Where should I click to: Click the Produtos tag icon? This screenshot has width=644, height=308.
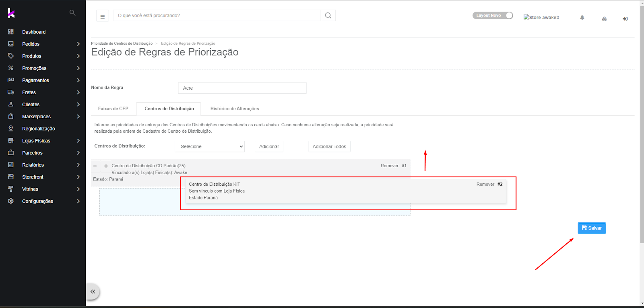(x=11, y=56)
